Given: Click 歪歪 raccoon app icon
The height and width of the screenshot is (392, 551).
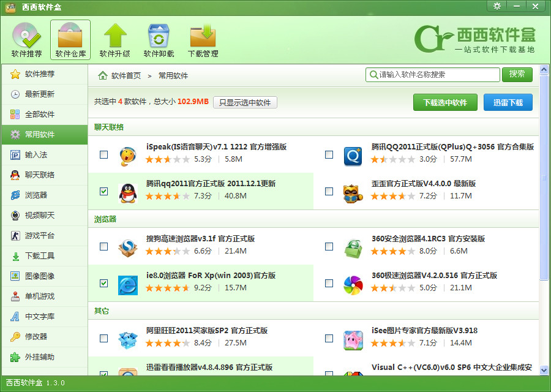Looking at the screenshot, I should point(353,194).
